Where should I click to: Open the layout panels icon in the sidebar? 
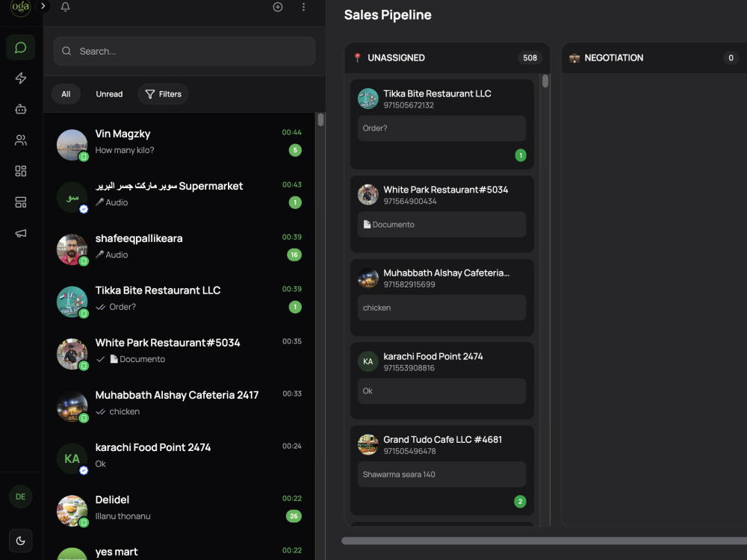click(x=20, y=202)
